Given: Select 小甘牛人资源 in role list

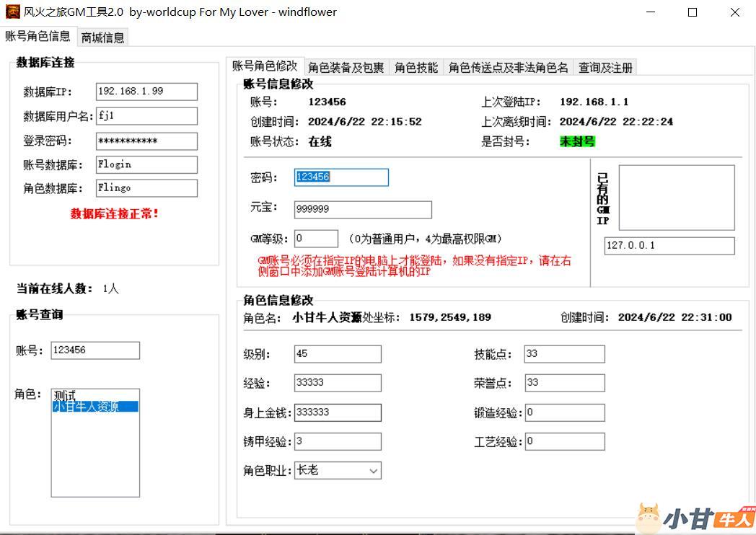Looking at the screenshot, I should click(94, 407).
